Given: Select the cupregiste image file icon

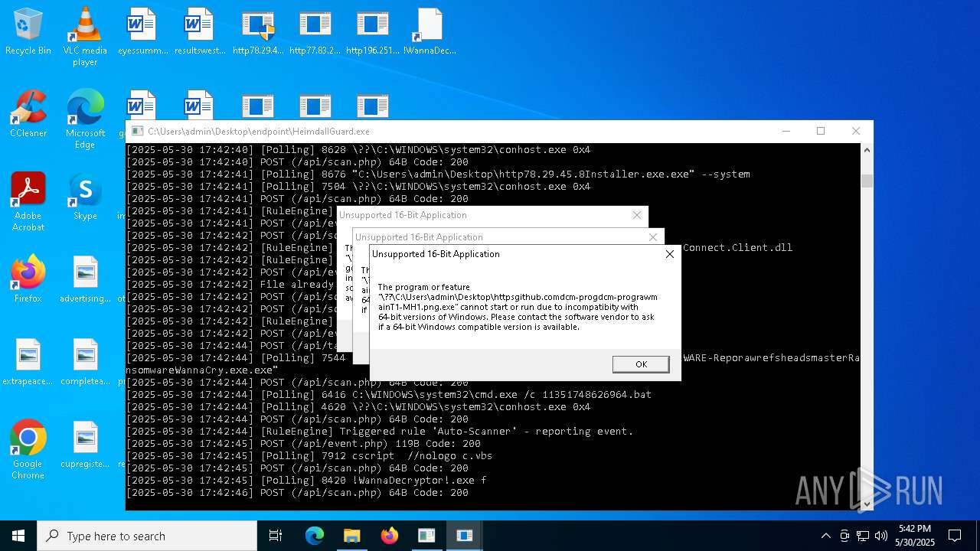Looking at the screenshot, I should [85, 445].
